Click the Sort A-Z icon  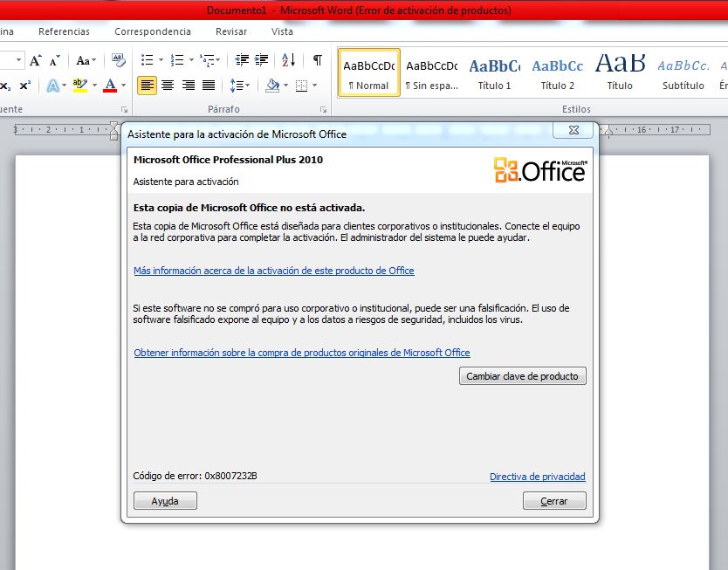click(288, 60)
